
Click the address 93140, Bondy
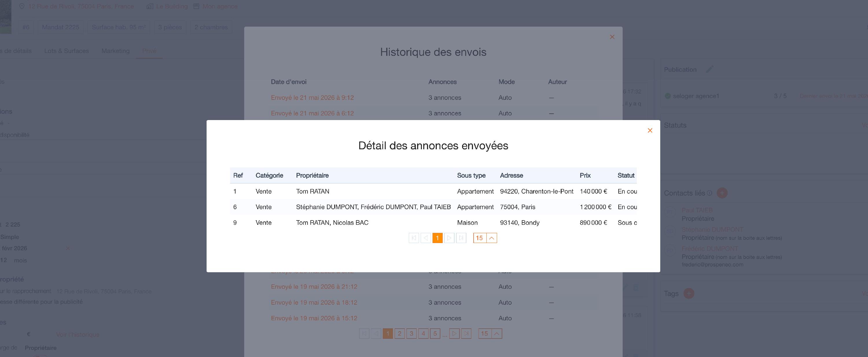point(520,223)
